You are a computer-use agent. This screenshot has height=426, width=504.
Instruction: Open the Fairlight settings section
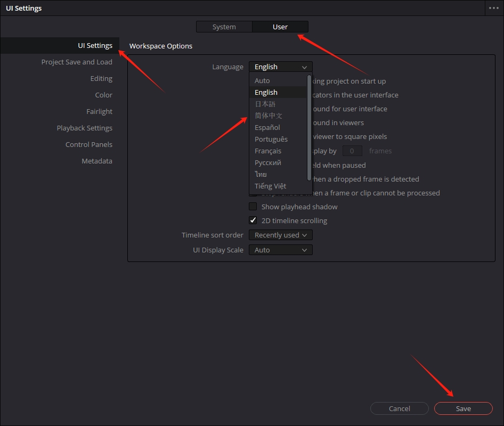click(x=99, y=111)
